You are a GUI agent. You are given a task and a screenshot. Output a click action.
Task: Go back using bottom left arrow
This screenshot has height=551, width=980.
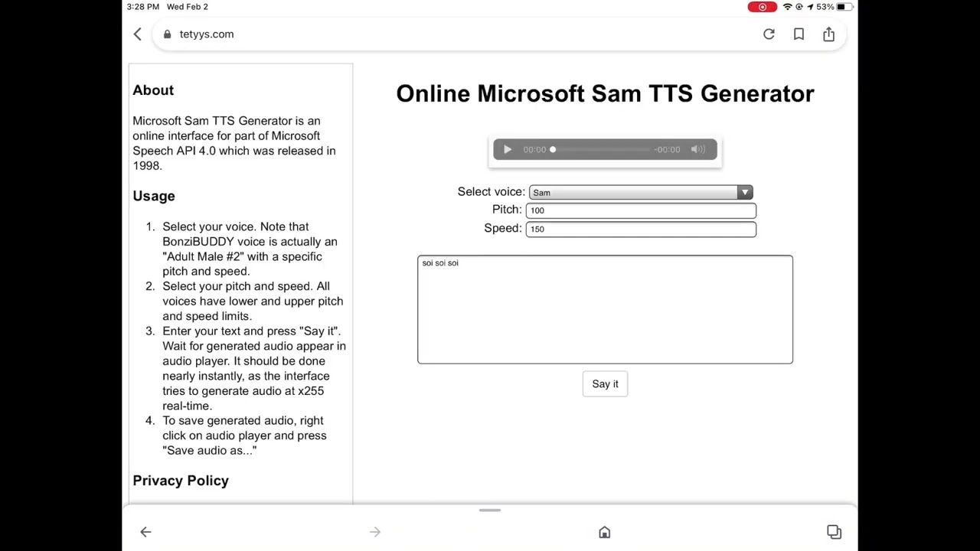coord(145,532)
